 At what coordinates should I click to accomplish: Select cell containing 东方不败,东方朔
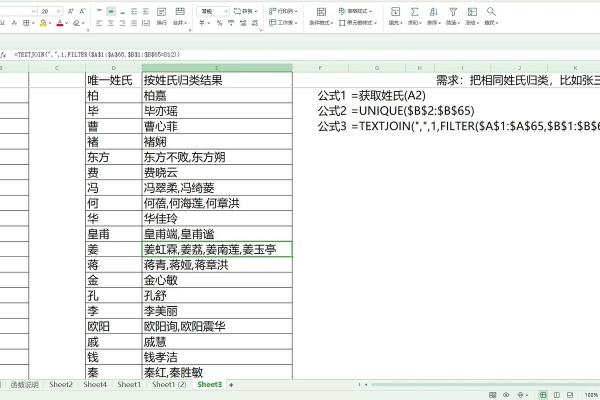217,157
